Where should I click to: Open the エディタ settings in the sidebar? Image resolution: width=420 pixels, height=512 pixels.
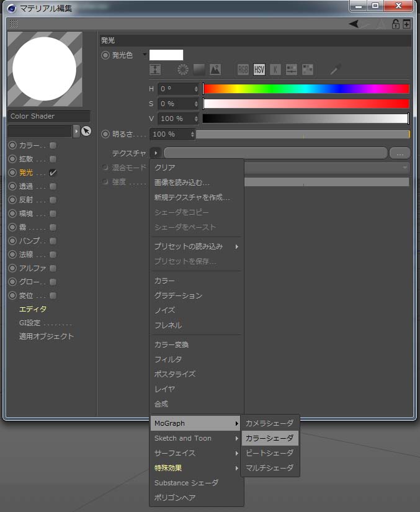[x=33, y=309]
